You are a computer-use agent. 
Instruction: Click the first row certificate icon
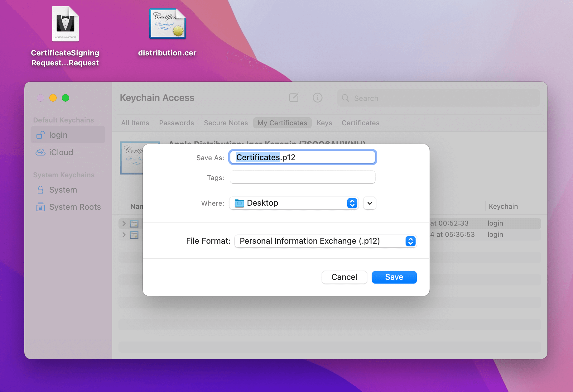click(134, 223)
